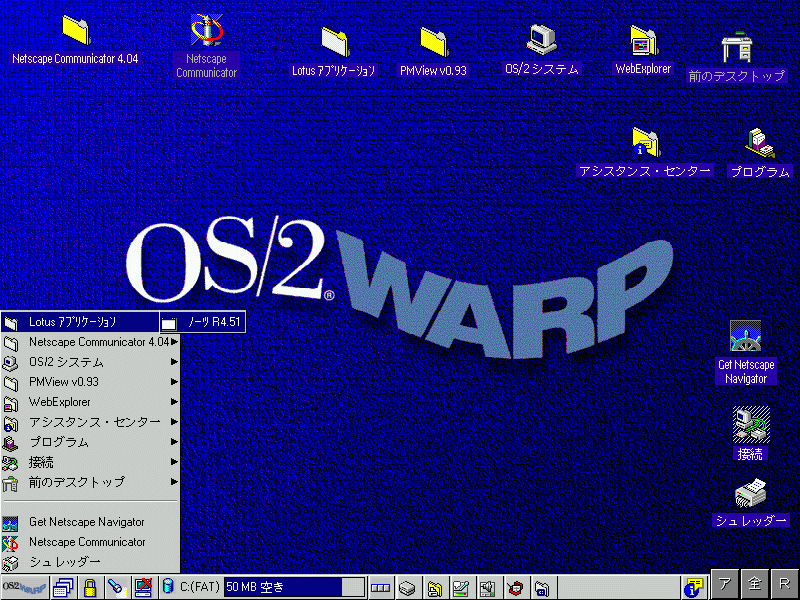Screen dimensions: 800x600
Task: Select the 接続 desktop icon
Action: (751, 424)
